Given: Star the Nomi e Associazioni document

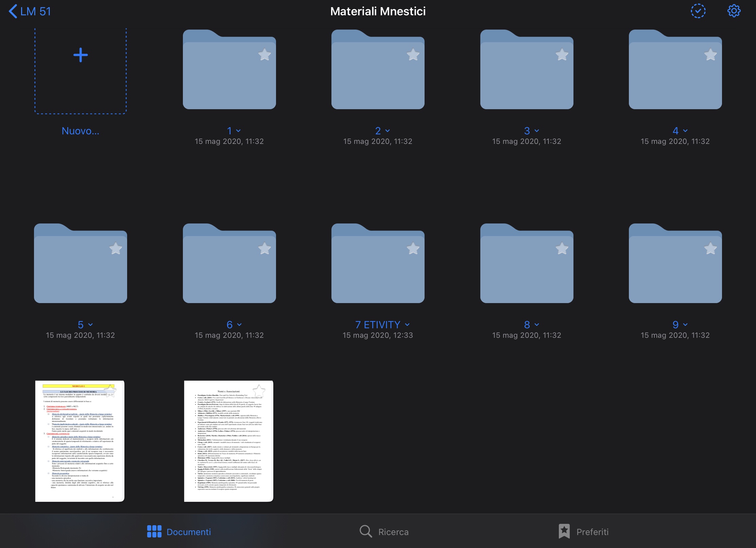Looking at the screenshot, I should [259, 391].
